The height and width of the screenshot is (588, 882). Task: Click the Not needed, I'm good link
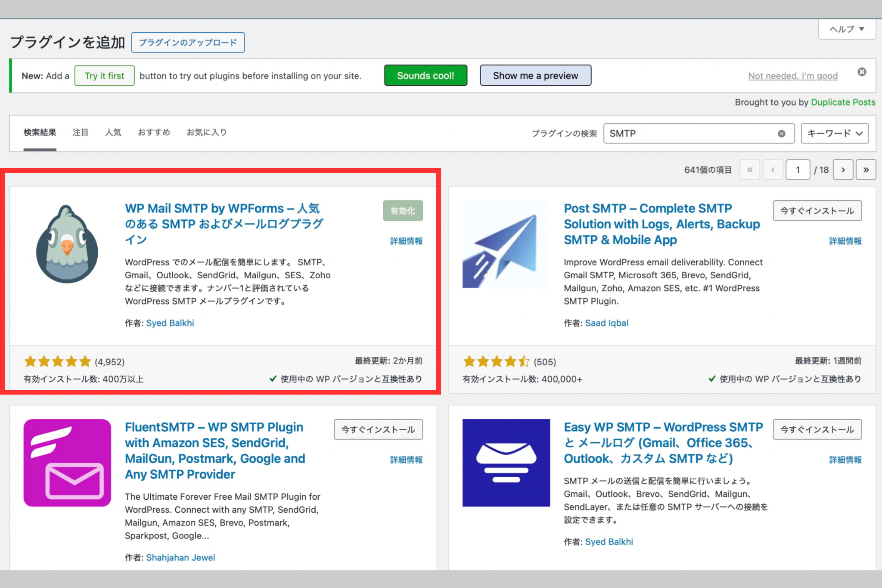[793, 76]
